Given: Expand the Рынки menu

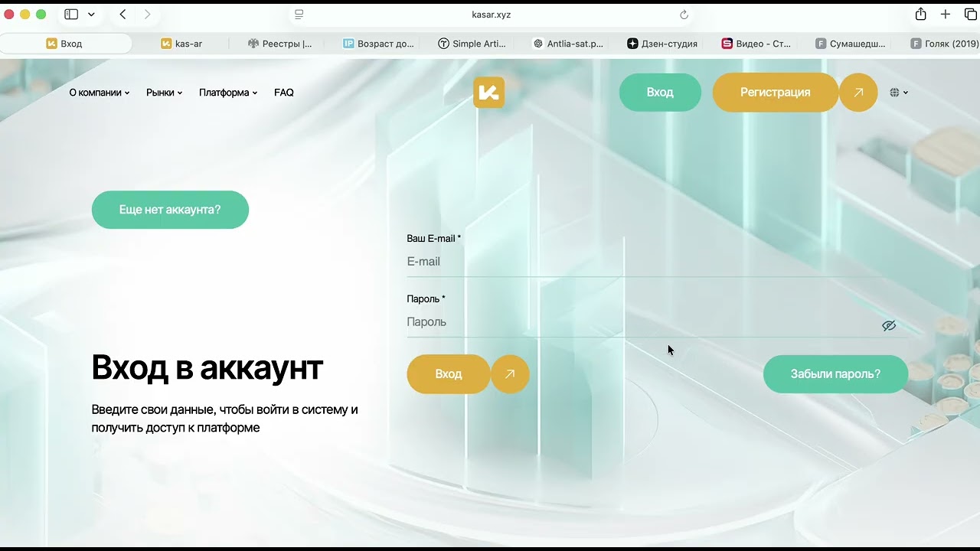Looking at the screenshot, I should (x=164, y=93).
